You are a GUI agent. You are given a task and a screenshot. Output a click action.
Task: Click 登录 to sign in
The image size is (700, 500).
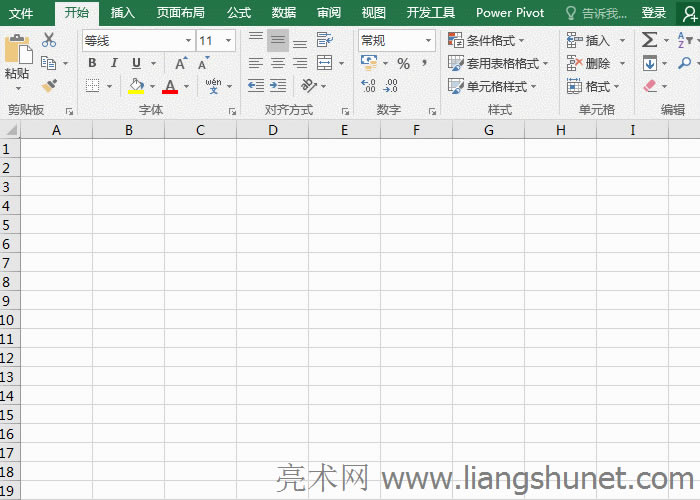coord(653,12)
